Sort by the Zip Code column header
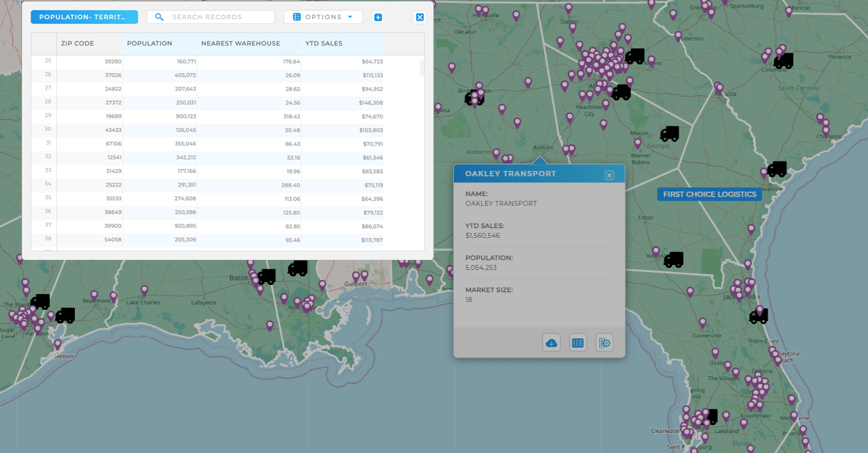Image resolution: width=868 pixels, height=453 pixels. [x=78, y=43]
